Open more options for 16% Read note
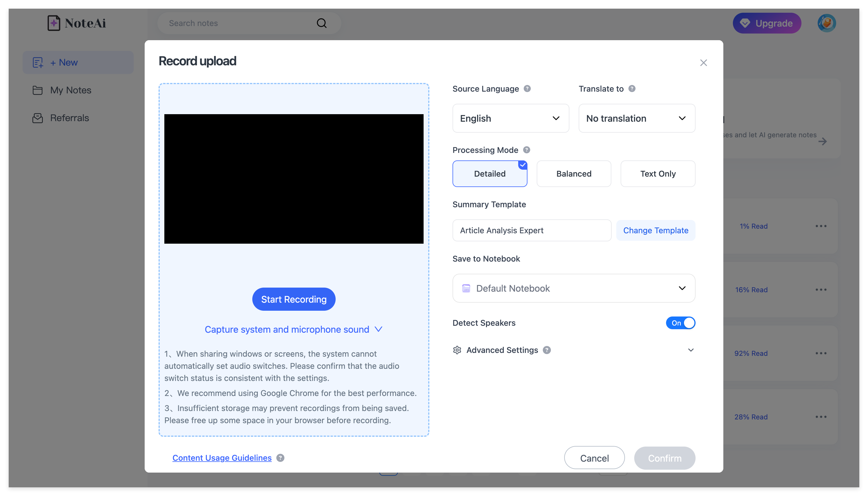Screen dimensions: 868x496 coord(821,290)
